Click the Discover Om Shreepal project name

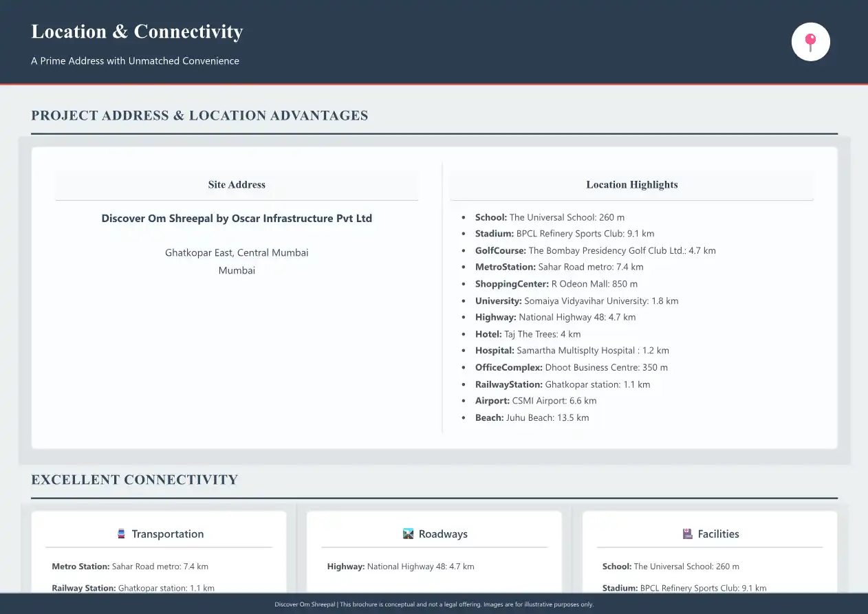[237, 219]
